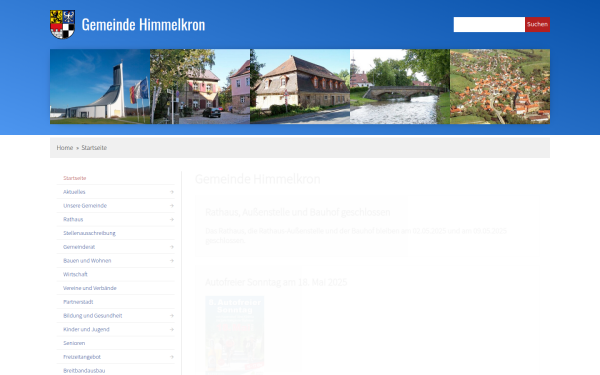Click the stone bridge river photo
Image resolution: width=600 pixels, height=375 pixels.
click(400, 86)
